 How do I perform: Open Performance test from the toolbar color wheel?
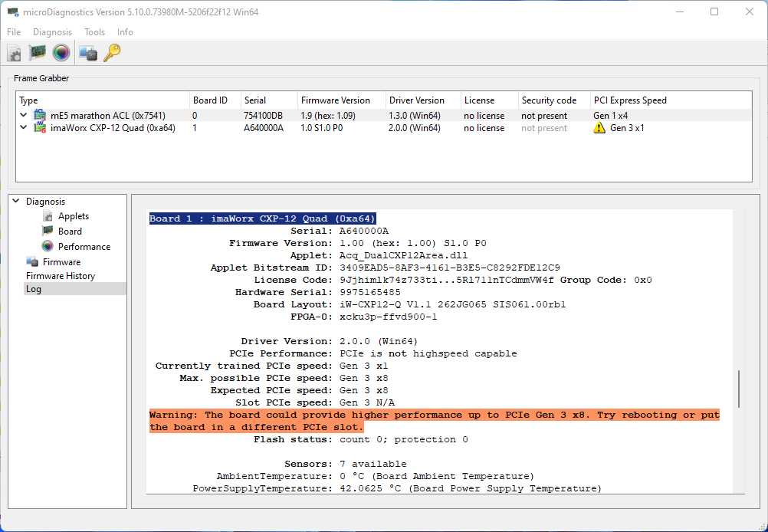click(61, 53)
